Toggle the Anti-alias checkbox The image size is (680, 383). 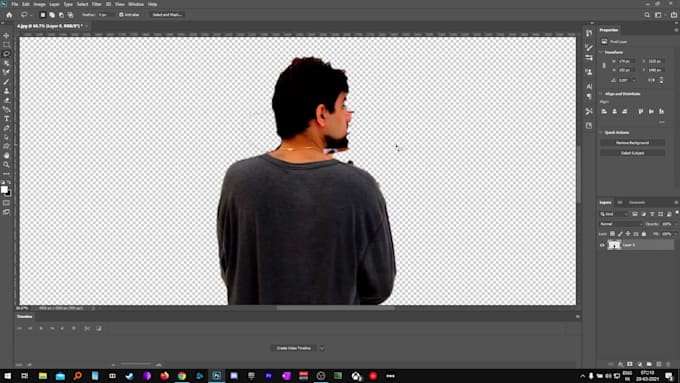tap(121, 15)
